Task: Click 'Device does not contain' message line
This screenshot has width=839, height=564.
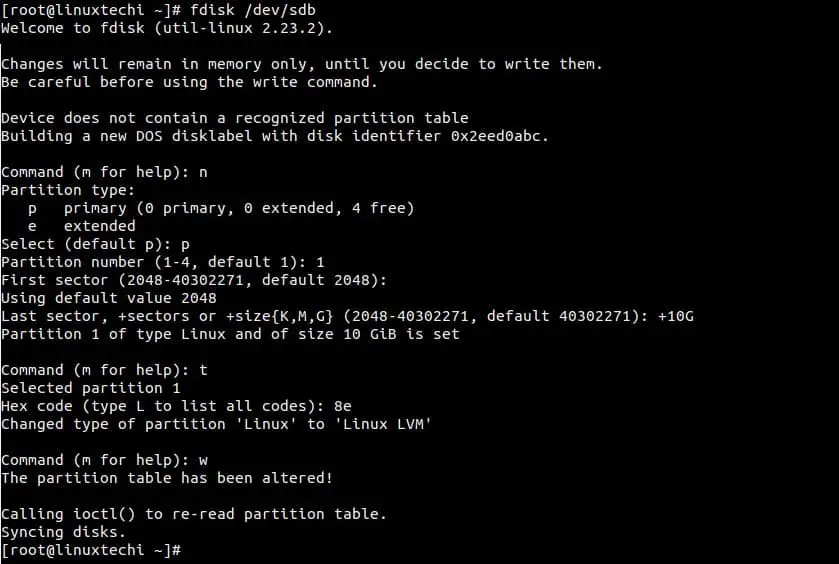Action: (x=235, y=118)
